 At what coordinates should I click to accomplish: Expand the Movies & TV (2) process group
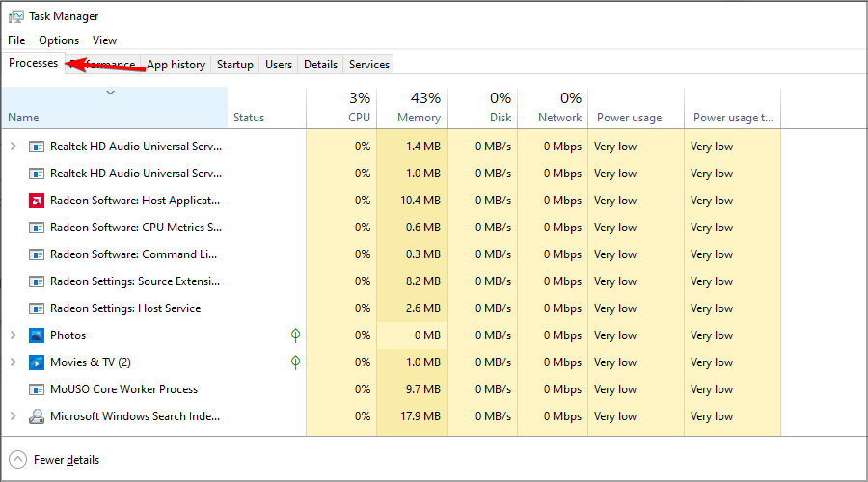click(14, 361)
